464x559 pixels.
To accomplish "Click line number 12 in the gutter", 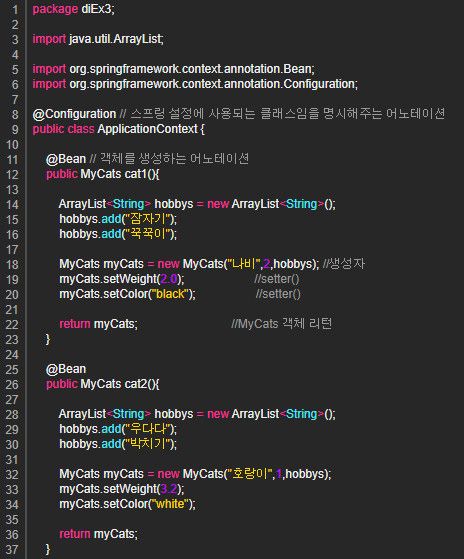I will tap(12, 174).
